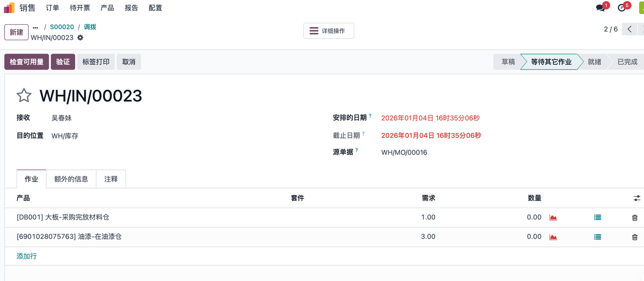Switch to 注释 tab

111,179
